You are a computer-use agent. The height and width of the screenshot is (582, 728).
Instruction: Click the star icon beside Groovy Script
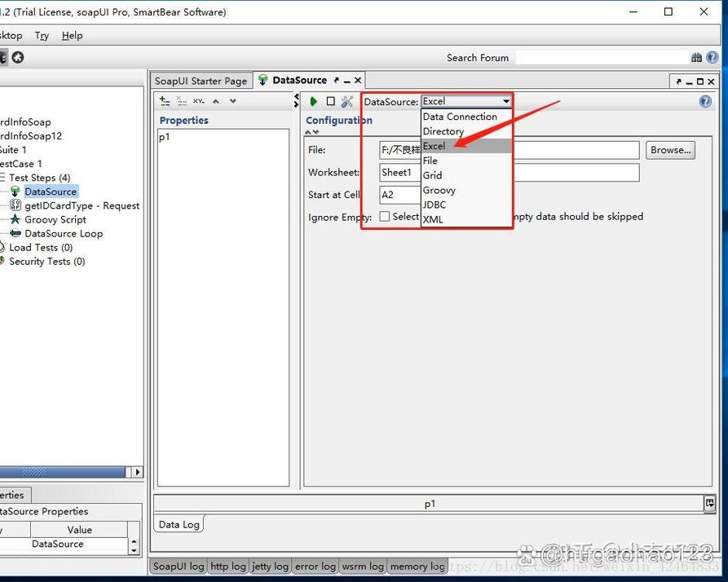click(x=15, y=219)
